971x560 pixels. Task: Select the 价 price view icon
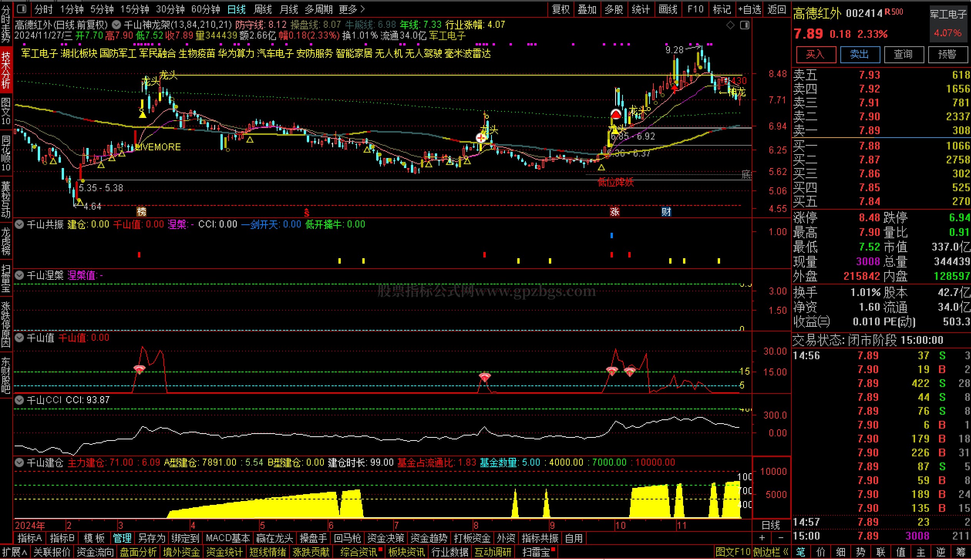821,552
